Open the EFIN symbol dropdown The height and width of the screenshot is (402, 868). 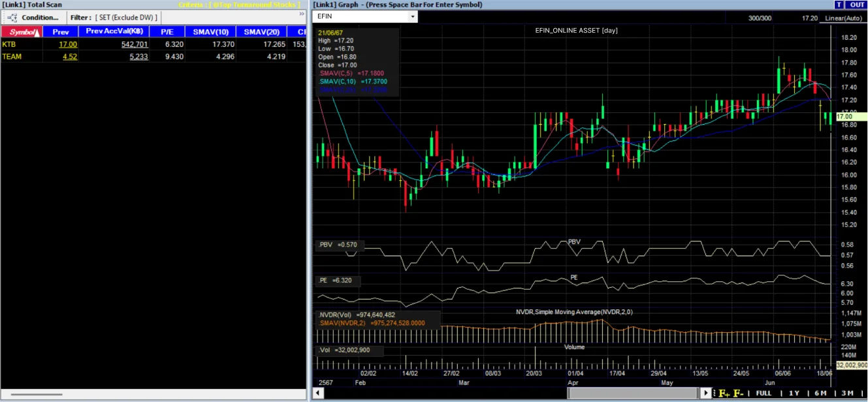[x=411, y=17]
